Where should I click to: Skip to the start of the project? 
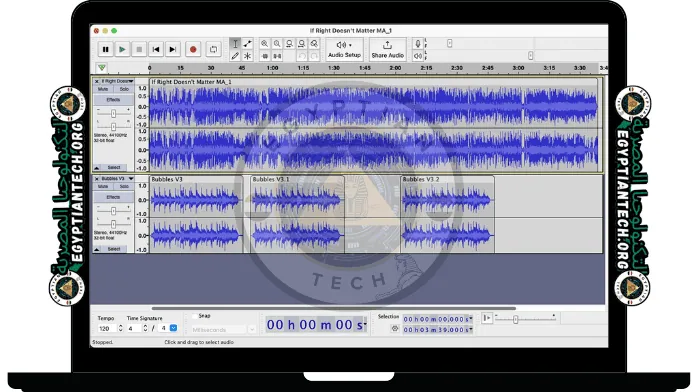click(156, 49)
